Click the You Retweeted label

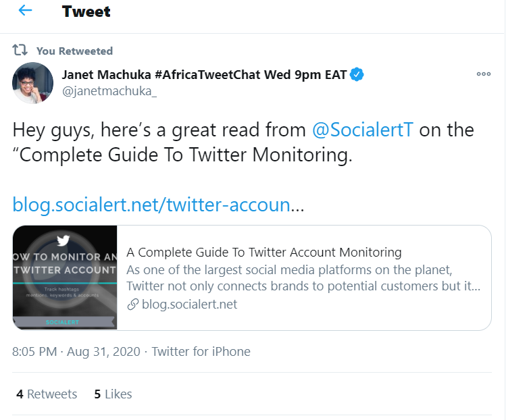pos(74,51)
